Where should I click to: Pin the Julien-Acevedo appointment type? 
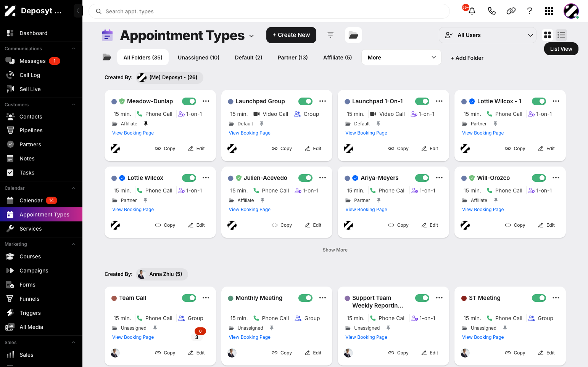click(263, 200)
